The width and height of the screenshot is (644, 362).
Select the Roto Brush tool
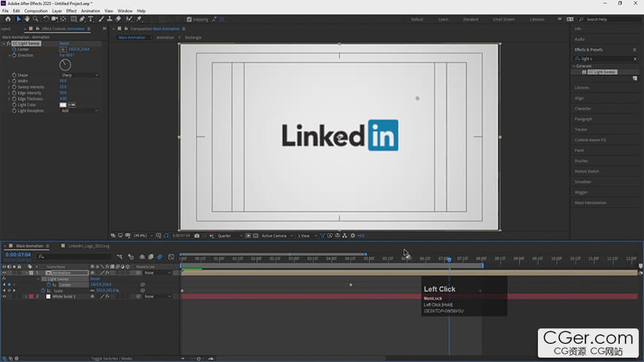point(129,19)
